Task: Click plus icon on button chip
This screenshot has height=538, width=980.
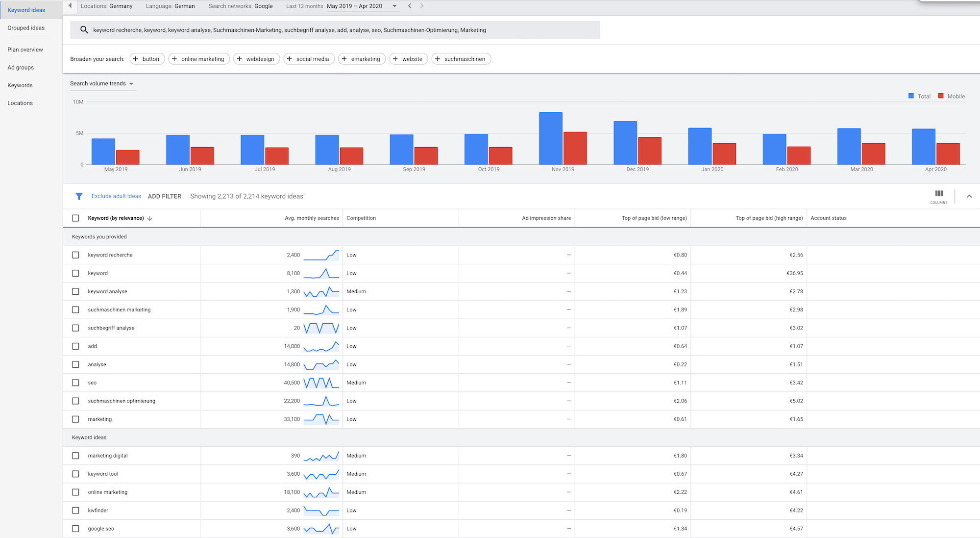Action: (136, 59)
